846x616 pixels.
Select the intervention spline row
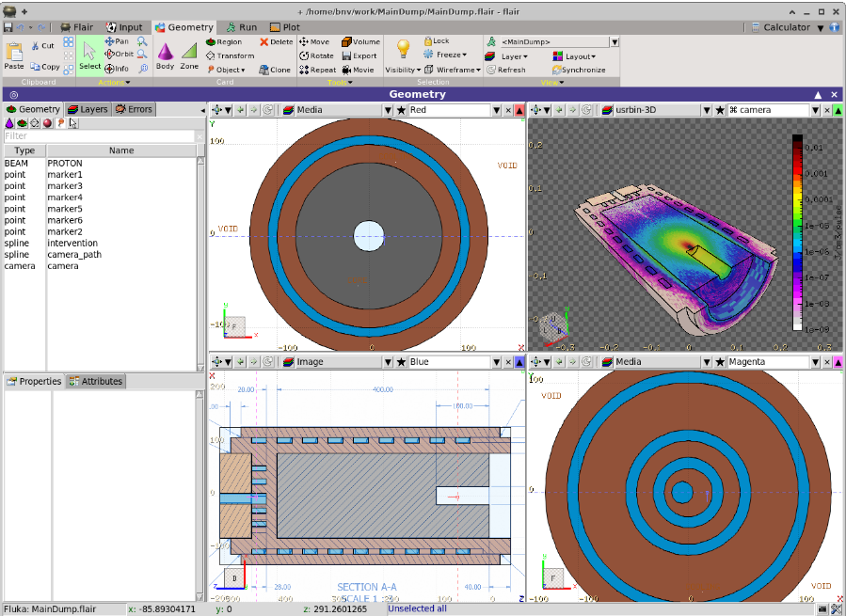click(x=101, y=244)
